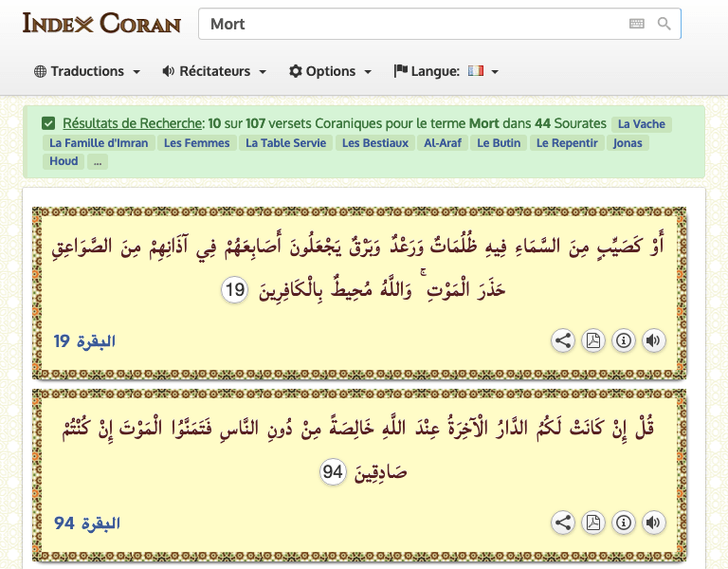
Task: View info about verse 94
Action: point(623,523)
